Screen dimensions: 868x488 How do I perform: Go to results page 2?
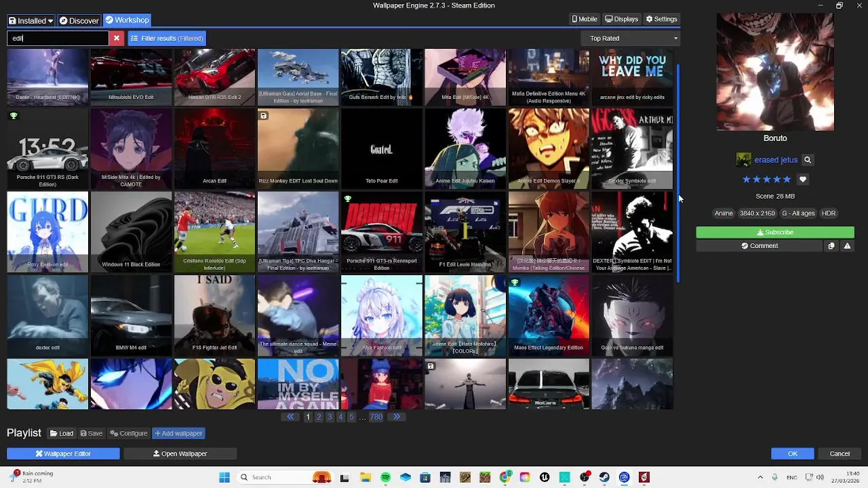319,417
